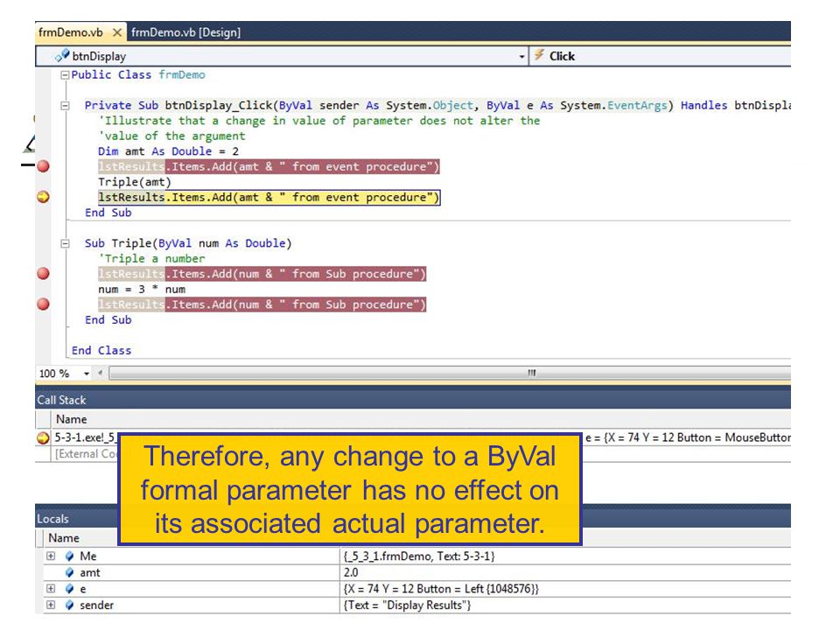Open the Click method name dropdown
840x630 pixels.
pyautogui.click(x=660, y=56)
